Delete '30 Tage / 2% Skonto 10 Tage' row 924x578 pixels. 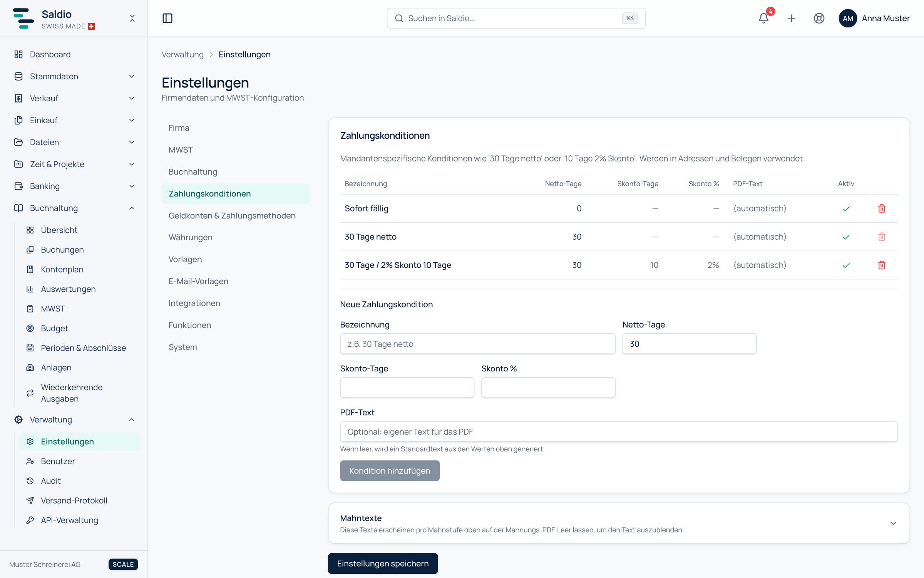[882, 265]
